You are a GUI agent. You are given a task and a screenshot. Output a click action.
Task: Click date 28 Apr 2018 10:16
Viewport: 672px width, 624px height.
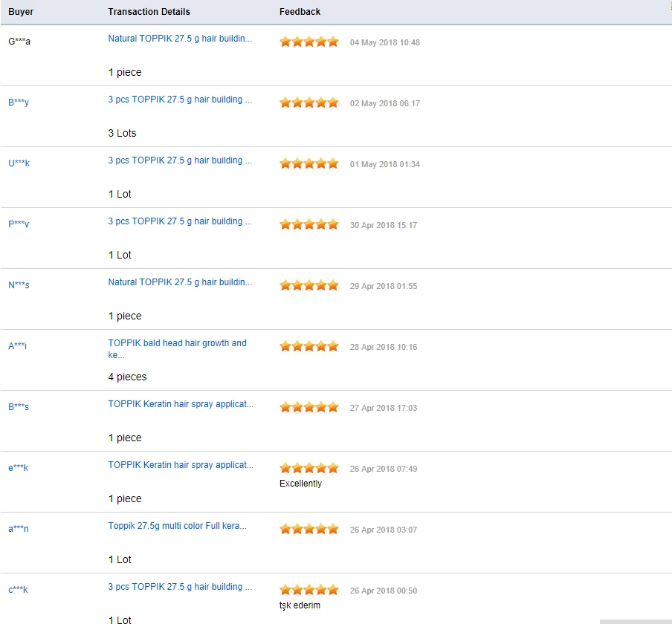[383, 347]
